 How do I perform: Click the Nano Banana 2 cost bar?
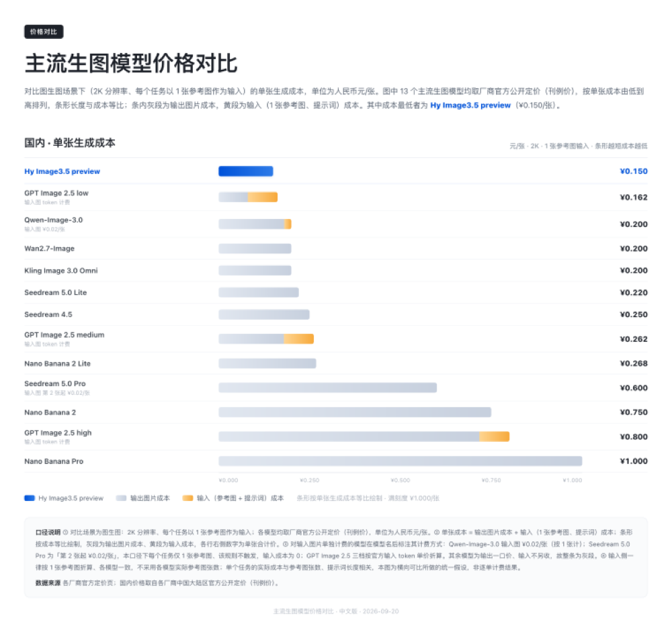click(x=355, y=412)
